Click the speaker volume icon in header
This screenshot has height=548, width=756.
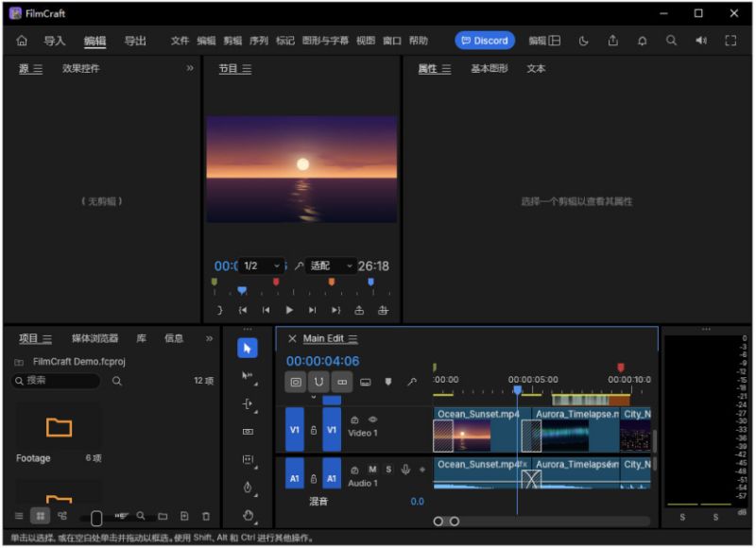click(x=701, y=41)
